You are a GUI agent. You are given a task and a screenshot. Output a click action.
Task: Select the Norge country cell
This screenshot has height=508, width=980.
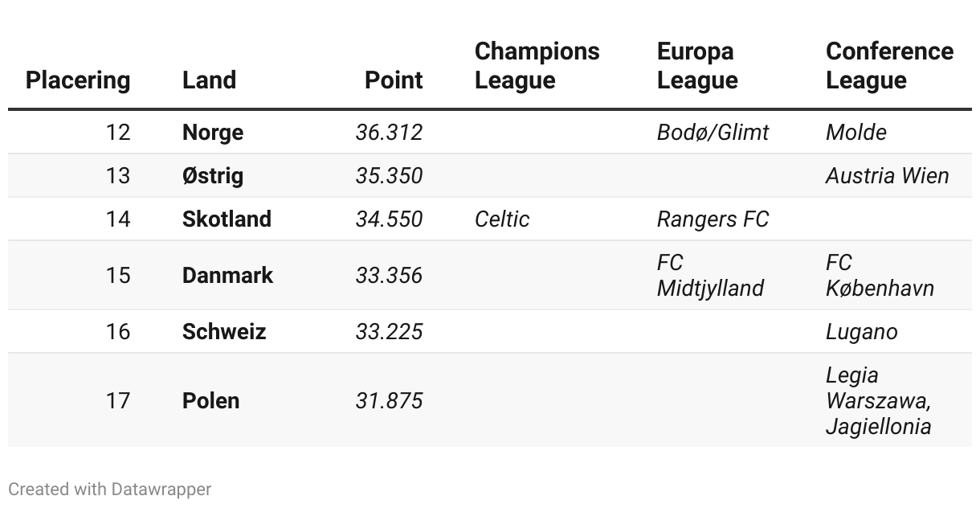(213, 132)
